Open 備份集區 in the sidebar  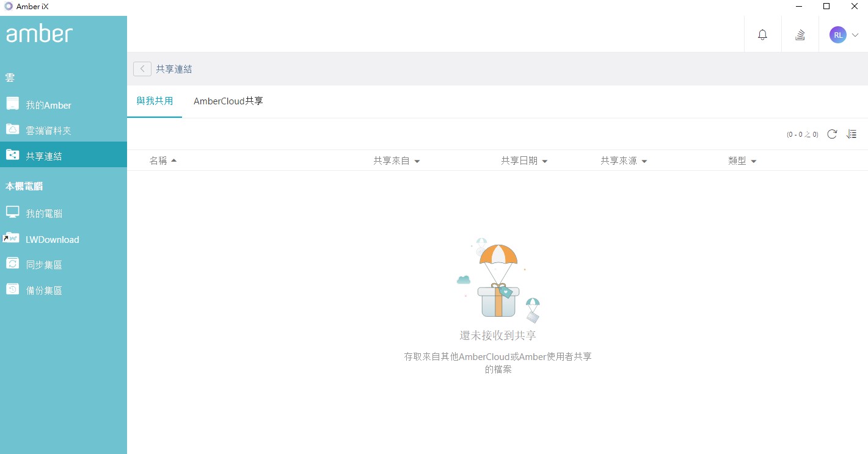pos(64,290)
